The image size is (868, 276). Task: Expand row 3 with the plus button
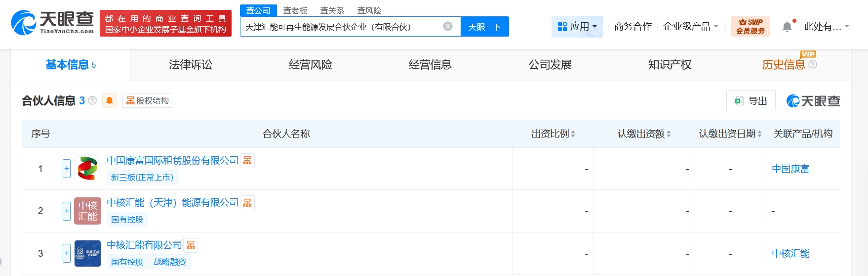click(67, 253)
